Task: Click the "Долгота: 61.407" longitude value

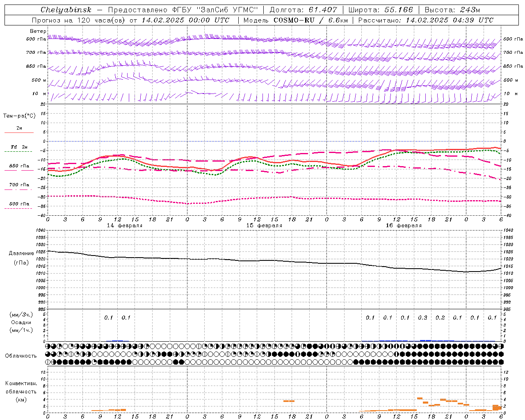Action: pyautogui.click(x=303, y=10)
